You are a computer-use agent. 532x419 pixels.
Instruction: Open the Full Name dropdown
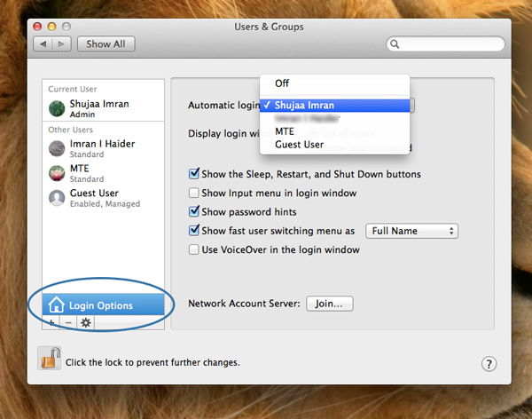412,231
